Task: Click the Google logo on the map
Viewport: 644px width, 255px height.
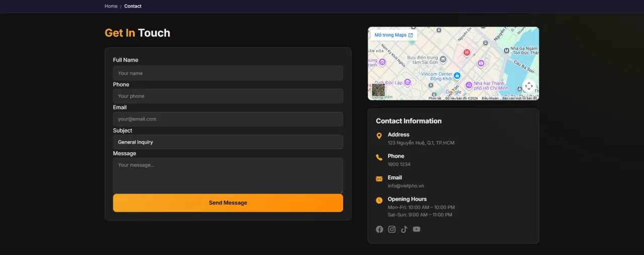Action: coord(453,92)
